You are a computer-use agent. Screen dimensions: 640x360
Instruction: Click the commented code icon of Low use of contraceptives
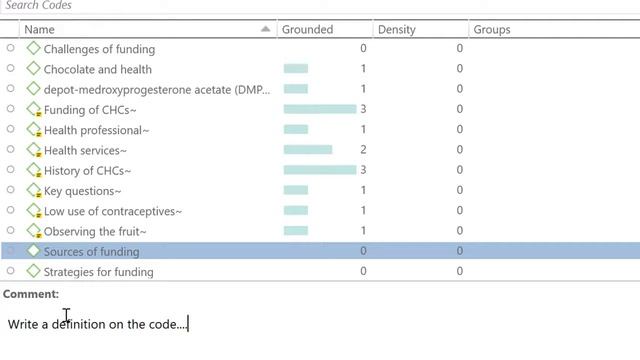[34, 211]
